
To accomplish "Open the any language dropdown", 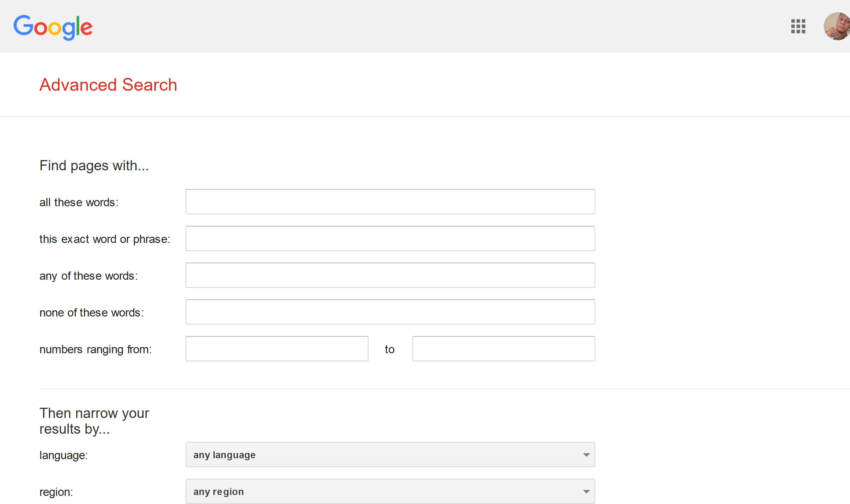I will 390,454.
